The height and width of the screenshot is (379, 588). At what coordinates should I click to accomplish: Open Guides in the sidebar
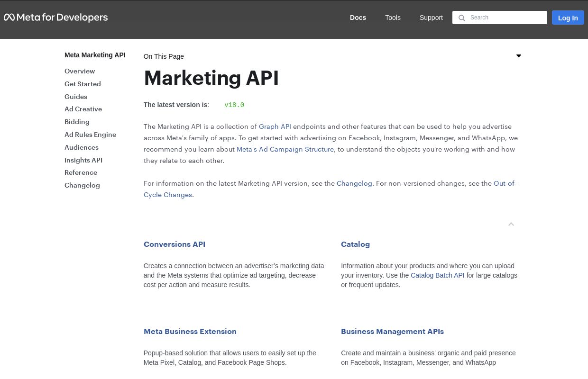[76, 97]
